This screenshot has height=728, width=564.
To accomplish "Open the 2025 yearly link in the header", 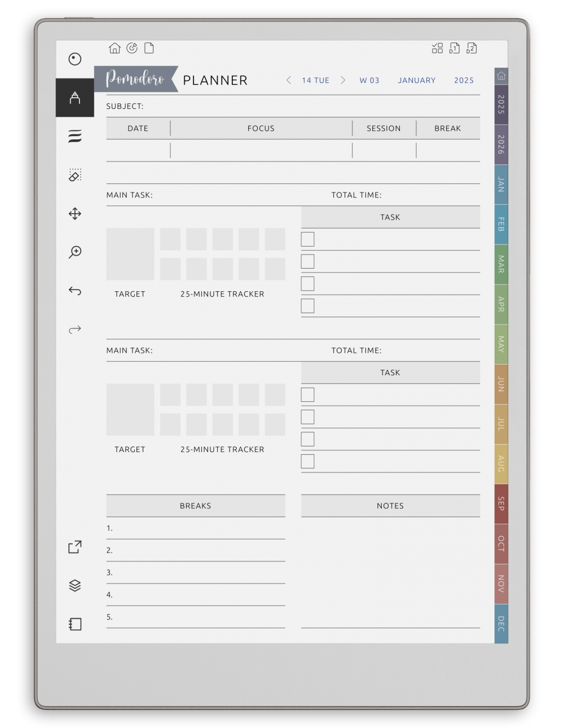I will [464, 80].
